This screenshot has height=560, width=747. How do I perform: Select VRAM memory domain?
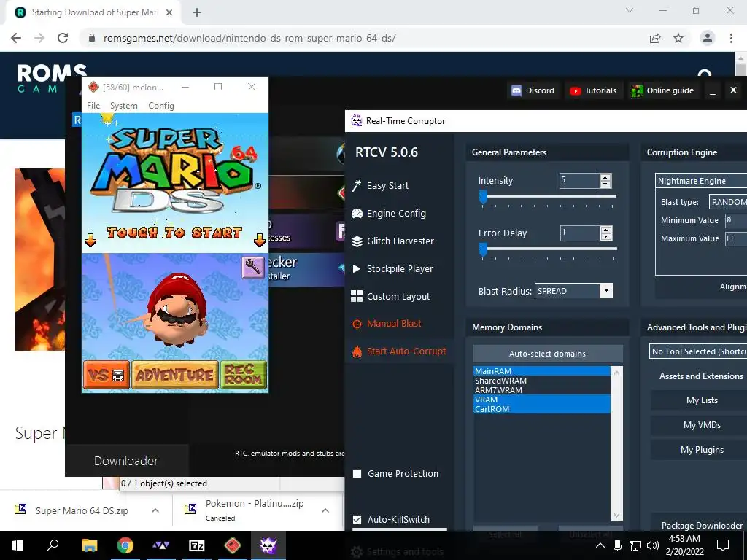pos(542,400)
